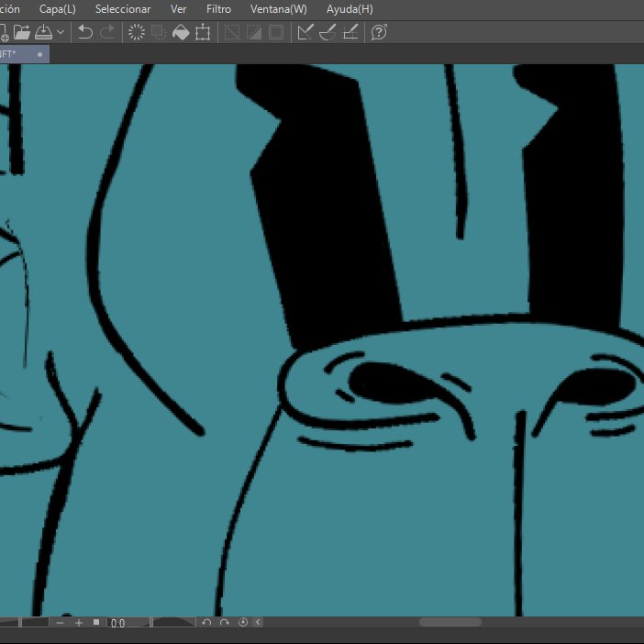
Task: Click the Clear outside selection icon
Action: pyautogui.click(x=159, y=32)
